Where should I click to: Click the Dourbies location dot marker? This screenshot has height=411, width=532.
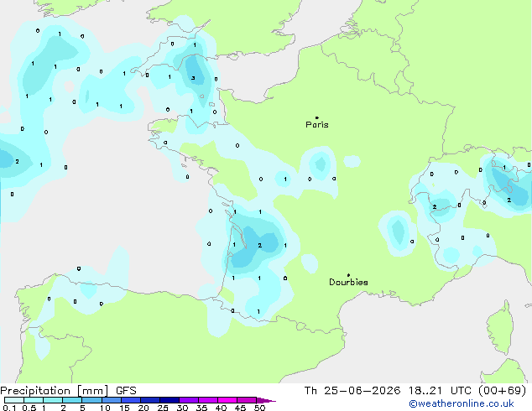point(348,275)
